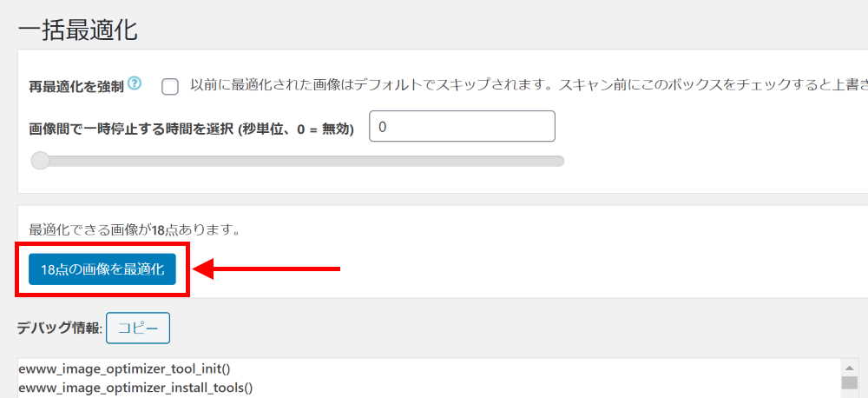Enable the 再最適化を強制 checkbox
This screenshot has height=398, width=868.
coord(170,86)
